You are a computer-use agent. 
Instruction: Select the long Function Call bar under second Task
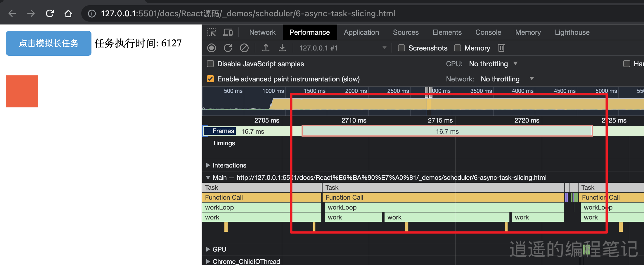[443, 197]
